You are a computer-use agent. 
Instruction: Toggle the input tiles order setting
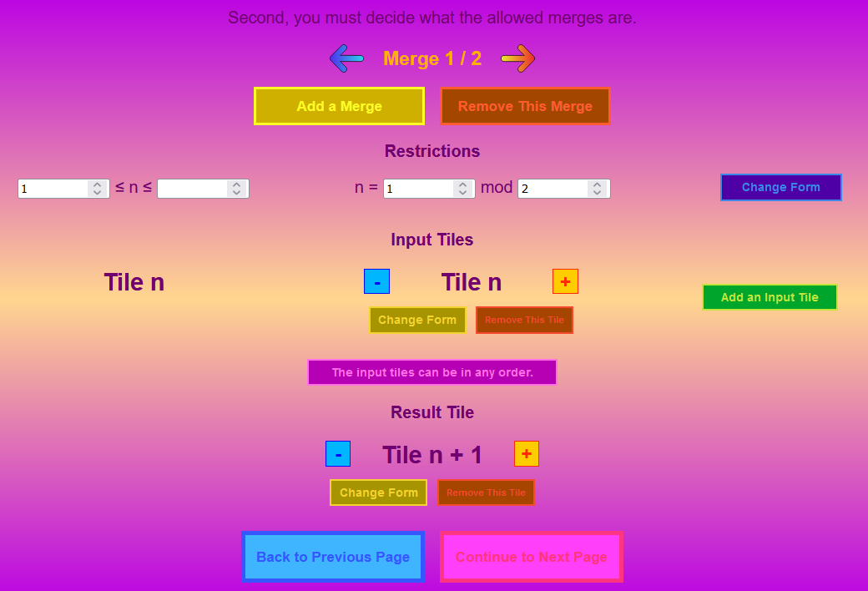pos(432,372)
